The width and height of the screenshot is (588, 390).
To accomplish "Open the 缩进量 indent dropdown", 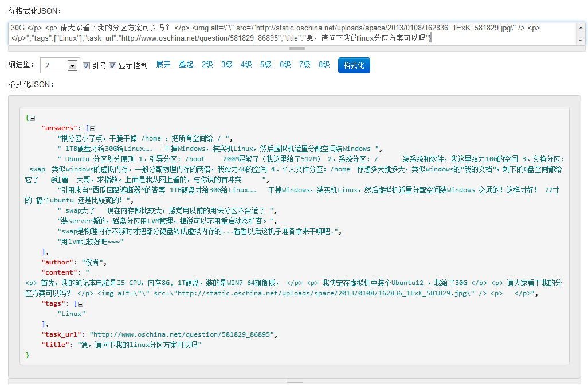I will click(x=72, y=66).
